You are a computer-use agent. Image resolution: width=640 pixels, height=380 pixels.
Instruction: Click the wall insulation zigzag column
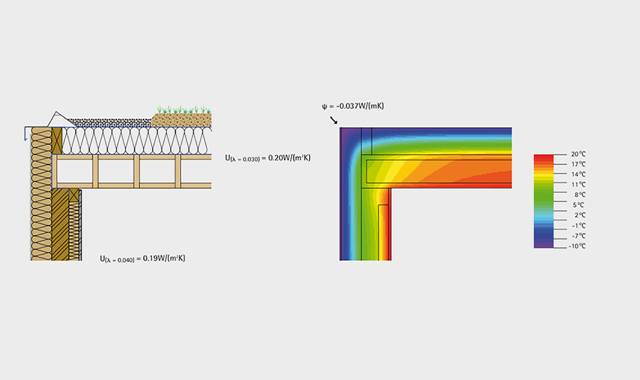[x=41, y=194]
